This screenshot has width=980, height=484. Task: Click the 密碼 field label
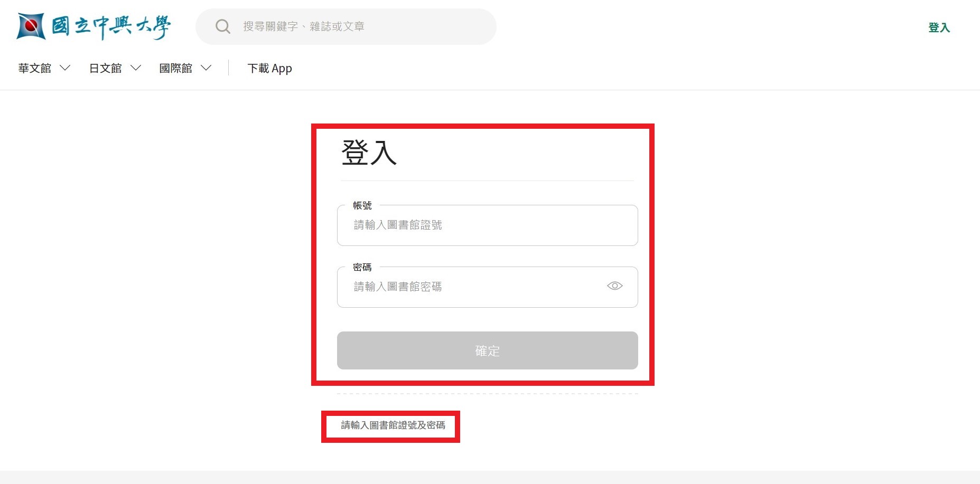[x=362, y=267]
